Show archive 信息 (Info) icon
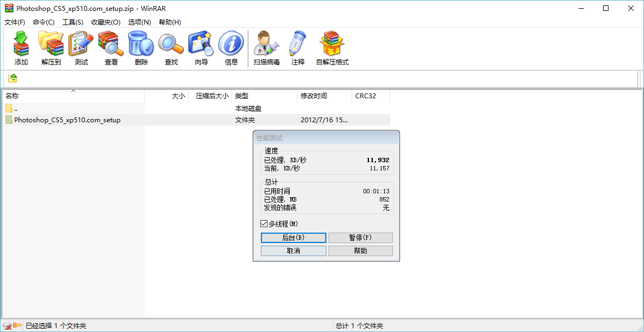 231,49
